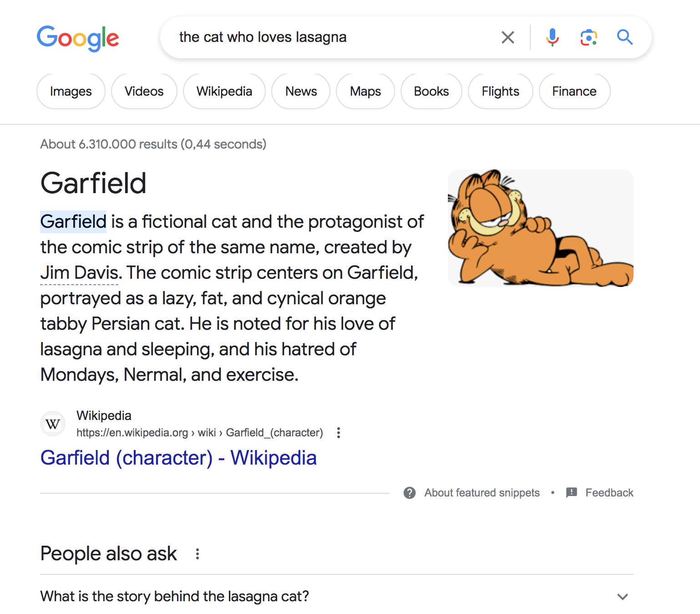Click the Garfield image thumbnail
Screen dimensions: 700x614
(x=541, y=228)
